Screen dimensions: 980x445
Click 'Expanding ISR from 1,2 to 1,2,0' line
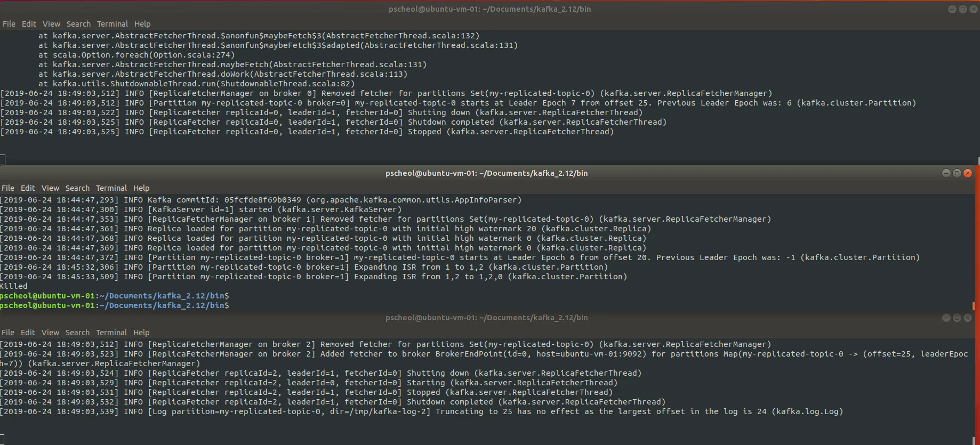(x=314, y=277)
